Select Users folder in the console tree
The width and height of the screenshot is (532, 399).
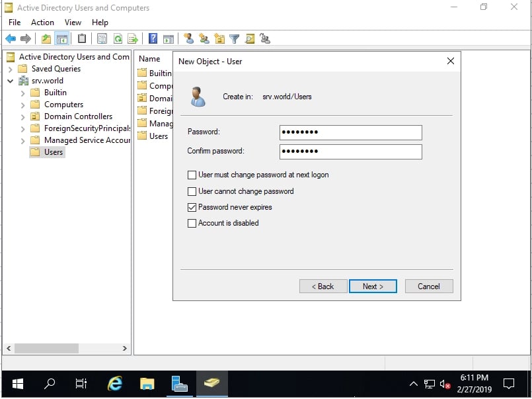[47, 152]
